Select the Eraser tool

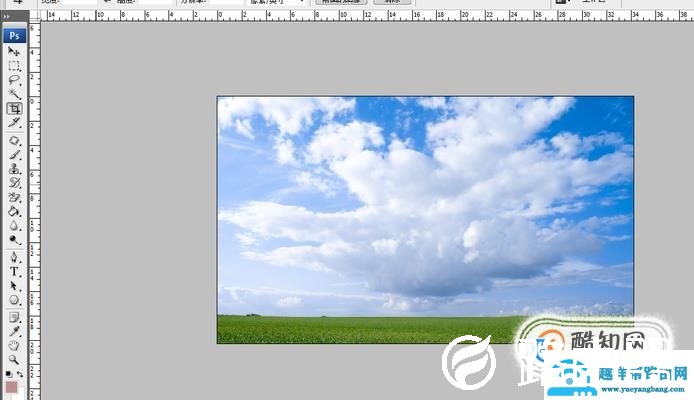pyautogui.click(x=14, y=197)
